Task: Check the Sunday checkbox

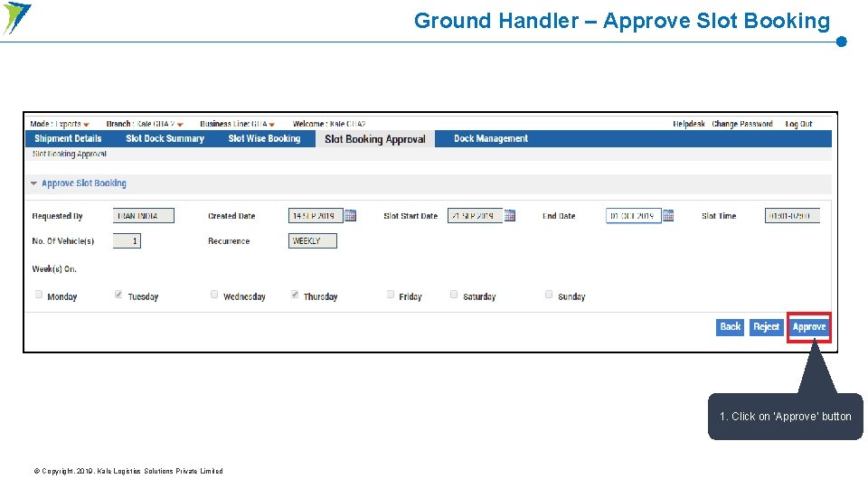Action: tap(549, 295)
